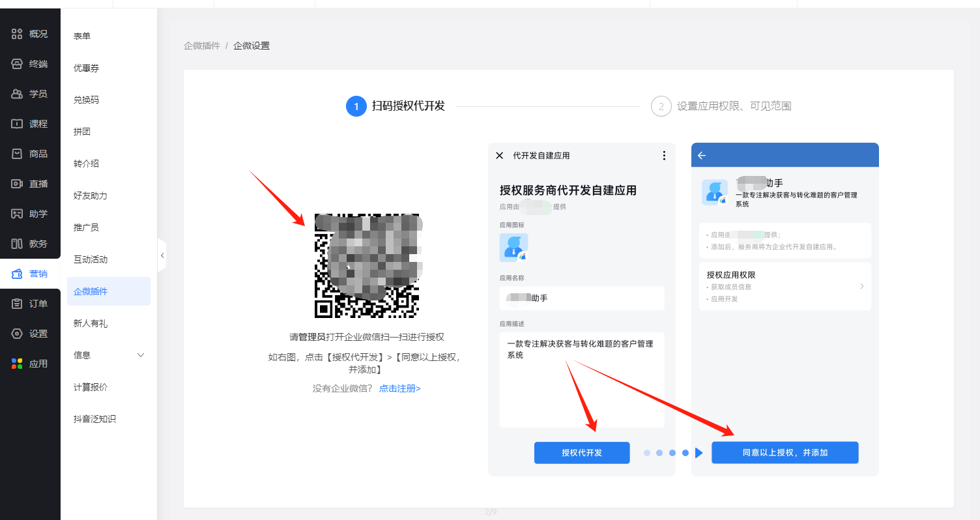The width and height of the screenshot is (980, 520).
Task: Open the 教务 section icon
Action: [17, 244]
